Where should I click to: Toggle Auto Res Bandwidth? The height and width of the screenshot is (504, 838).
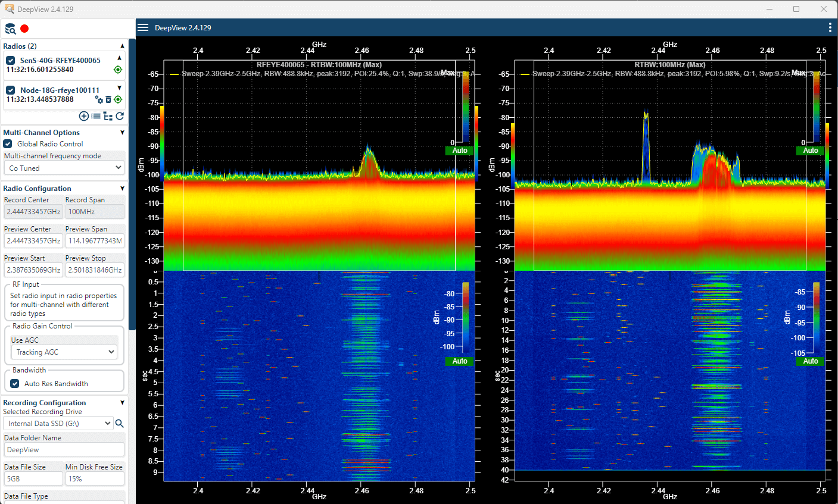point(14,384)
